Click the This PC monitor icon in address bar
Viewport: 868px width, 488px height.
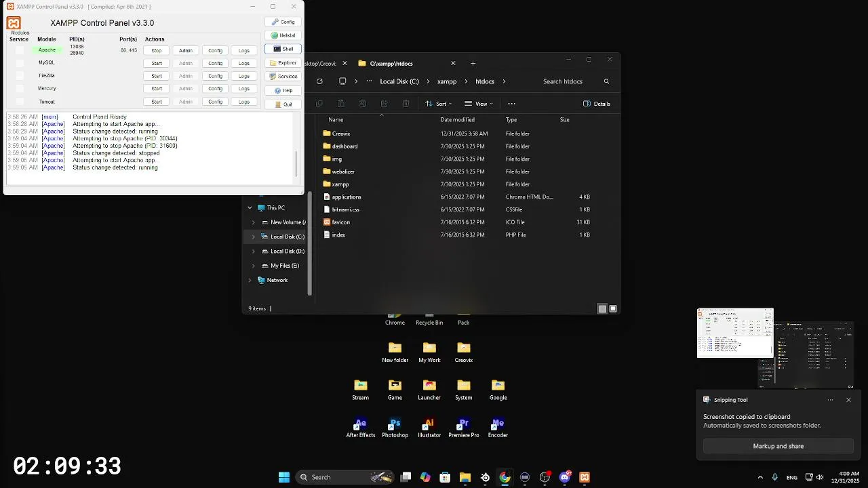[x=342, y=81]
